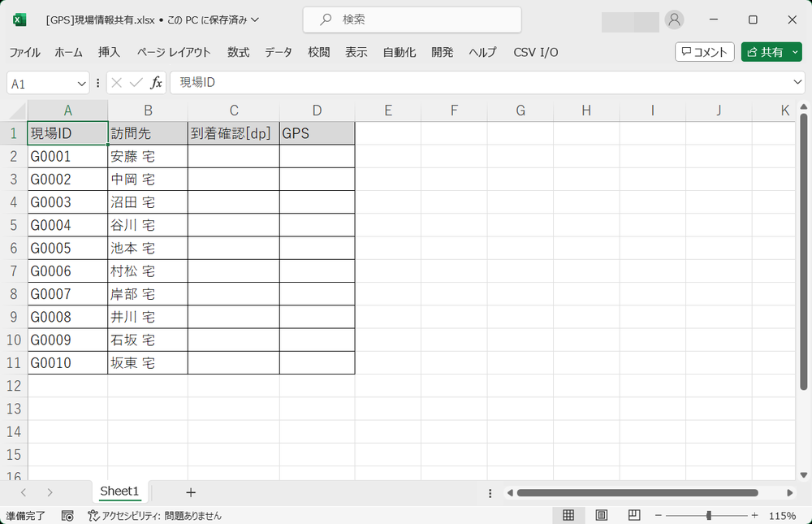Open the 数式 ribbon tab
Image resolution: width=812 pixels, height=524 pixels.
coord(238,52)
